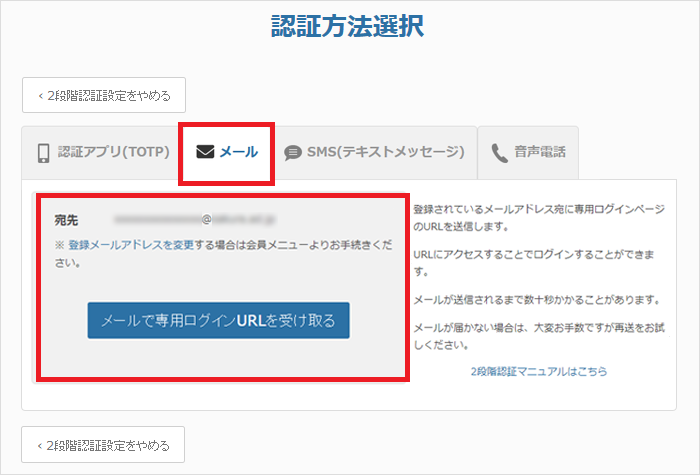Click the chevron on top 2段階認証設定をやめる button
This screenshot has height=475, width=700.
point(40,96)
